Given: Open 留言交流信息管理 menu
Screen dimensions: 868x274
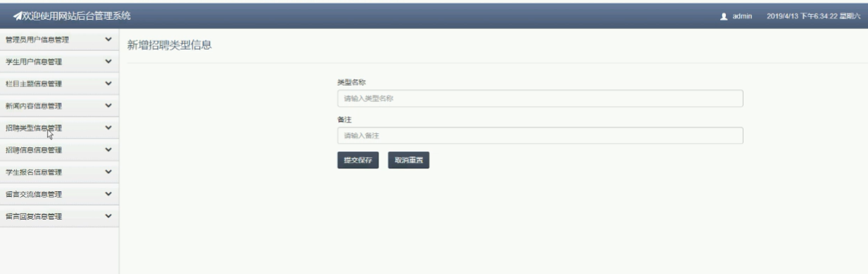Looking at the screenshot, I should pyautogui.click(x=59, y=193).
